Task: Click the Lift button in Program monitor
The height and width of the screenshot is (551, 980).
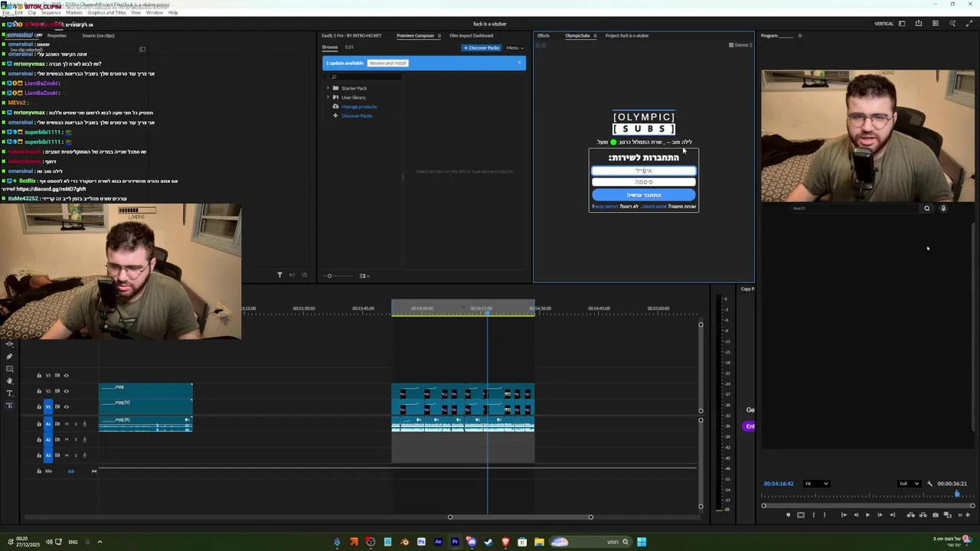Action: [911, 515]
